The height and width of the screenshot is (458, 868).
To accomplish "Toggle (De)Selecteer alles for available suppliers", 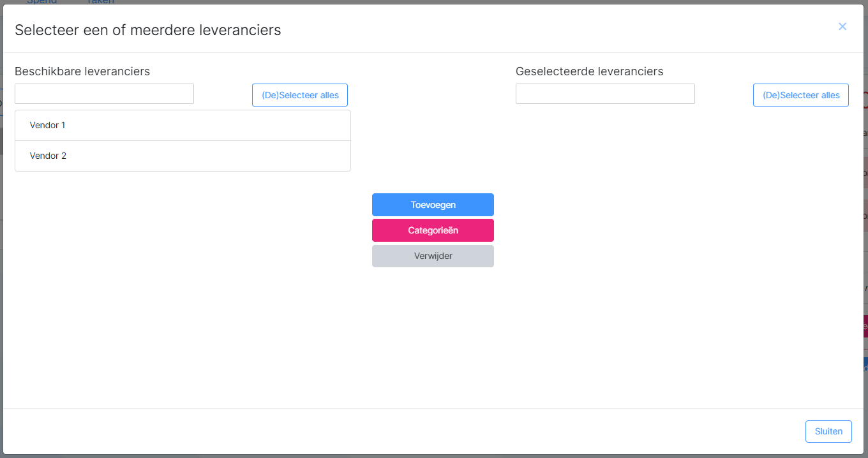I will tap(300, 95).
